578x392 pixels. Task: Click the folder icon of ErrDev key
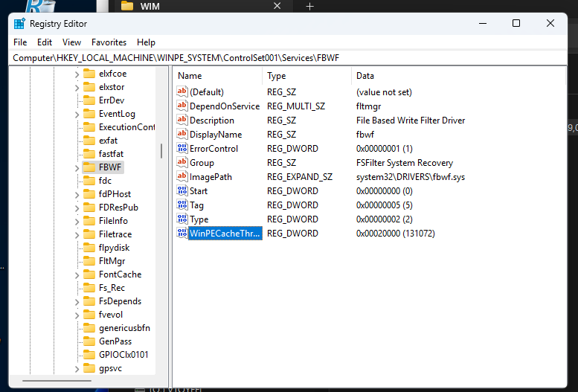89,100
